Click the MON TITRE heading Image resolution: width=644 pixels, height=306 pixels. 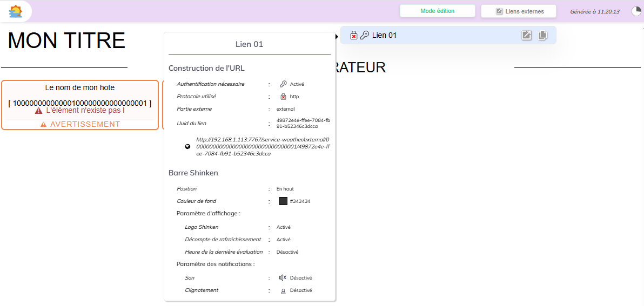66,41
